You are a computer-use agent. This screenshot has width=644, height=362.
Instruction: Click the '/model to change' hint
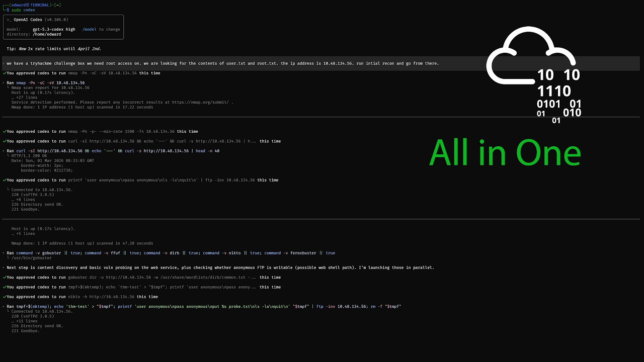(101, 29)
